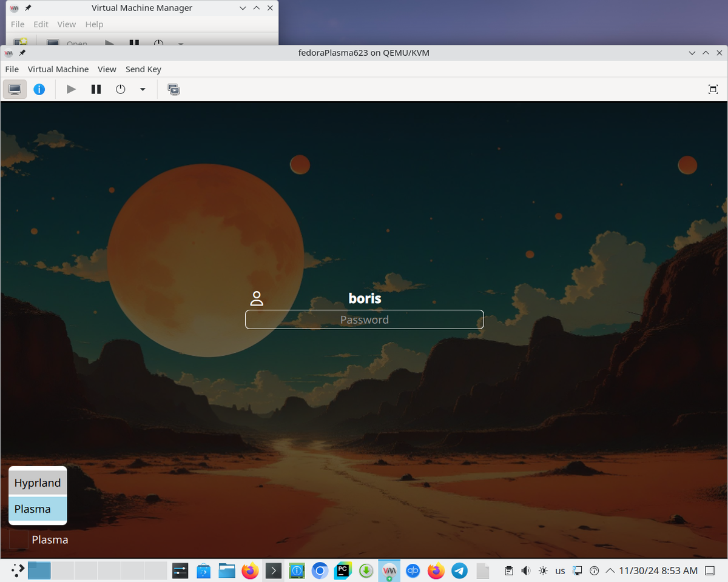Open the tray icon before the arrow
Image resolution: width=728 pixels, height=582 pixels.
595,570
